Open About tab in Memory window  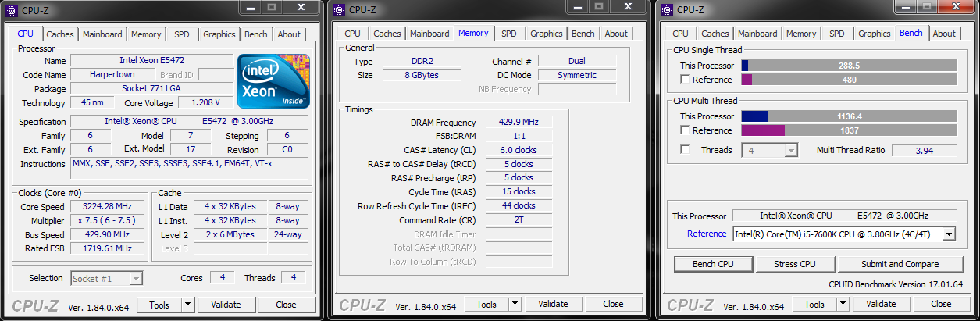click(x=616, y=34)
